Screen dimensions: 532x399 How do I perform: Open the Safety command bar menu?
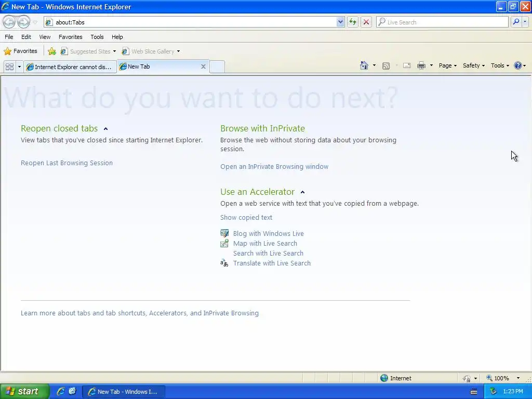pyautogui.click(x=474, y=65)
